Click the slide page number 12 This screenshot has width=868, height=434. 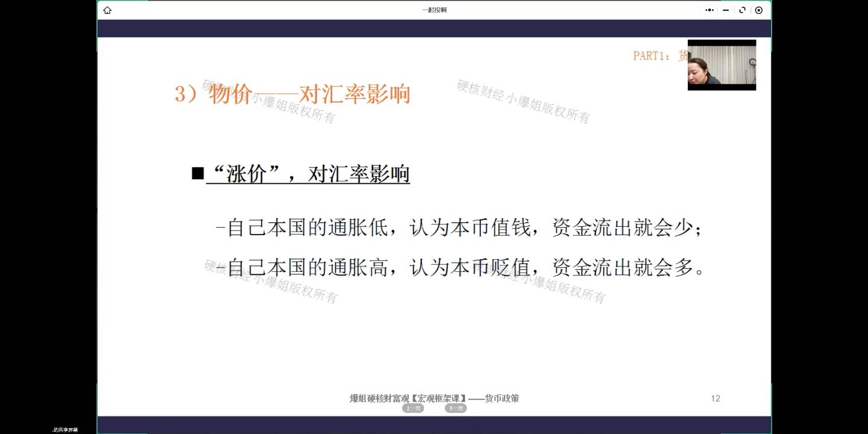coord(715,398)
